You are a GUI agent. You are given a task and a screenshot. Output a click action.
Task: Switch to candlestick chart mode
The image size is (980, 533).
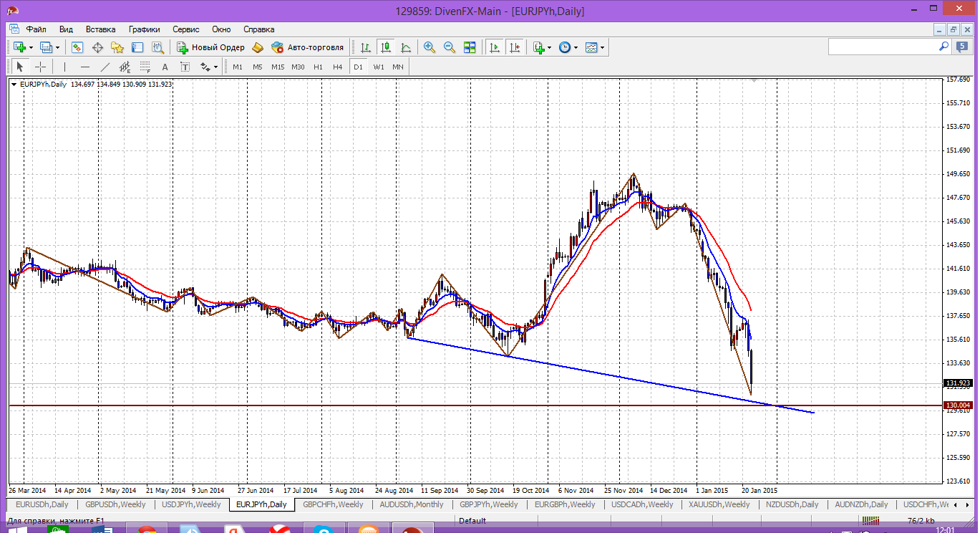click(386, 47)
